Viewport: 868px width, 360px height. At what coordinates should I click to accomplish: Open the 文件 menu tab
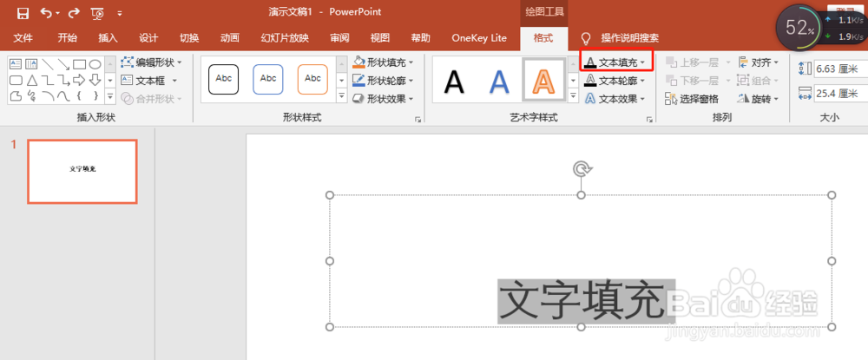[x=23, y=38]
